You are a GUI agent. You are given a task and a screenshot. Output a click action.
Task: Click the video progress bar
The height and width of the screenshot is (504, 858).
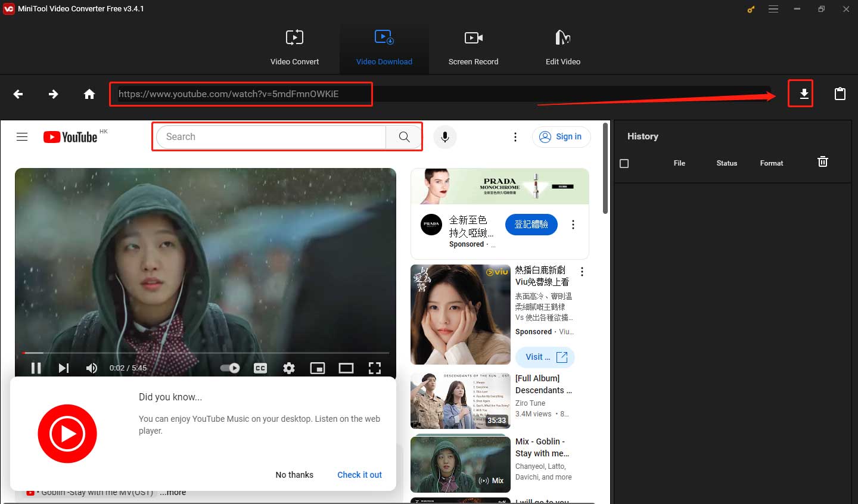coord(206,353)
